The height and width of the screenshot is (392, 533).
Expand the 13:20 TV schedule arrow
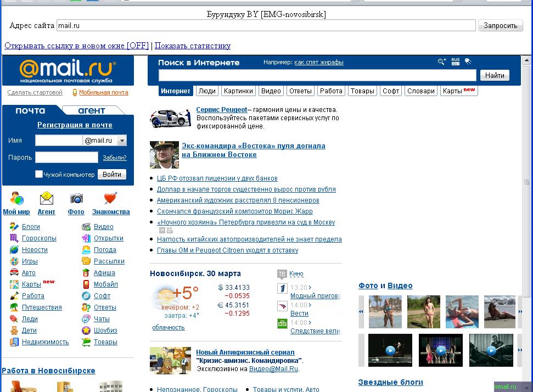point(310,287)
